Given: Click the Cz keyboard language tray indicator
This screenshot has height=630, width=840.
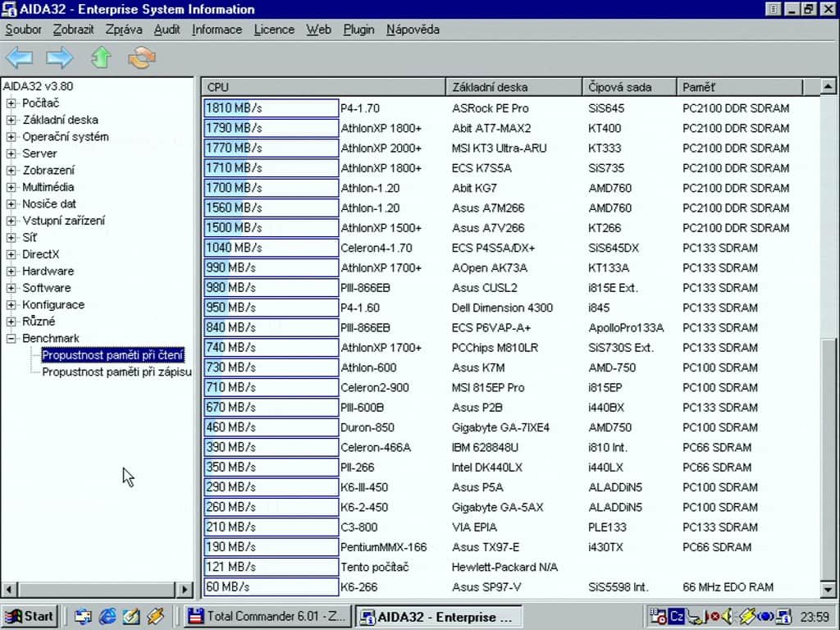Looking at the screenshot, I should pos(677,617).
